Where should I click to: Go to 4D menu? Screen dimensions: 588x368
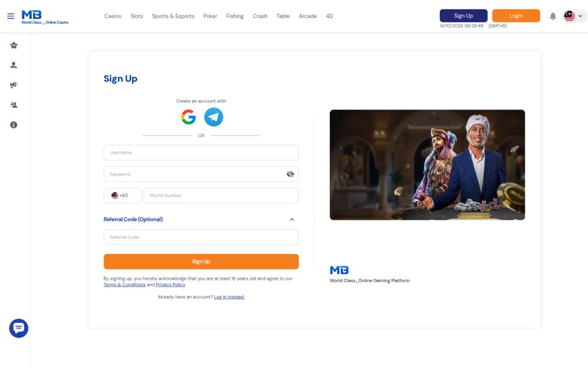pos(330,16)
